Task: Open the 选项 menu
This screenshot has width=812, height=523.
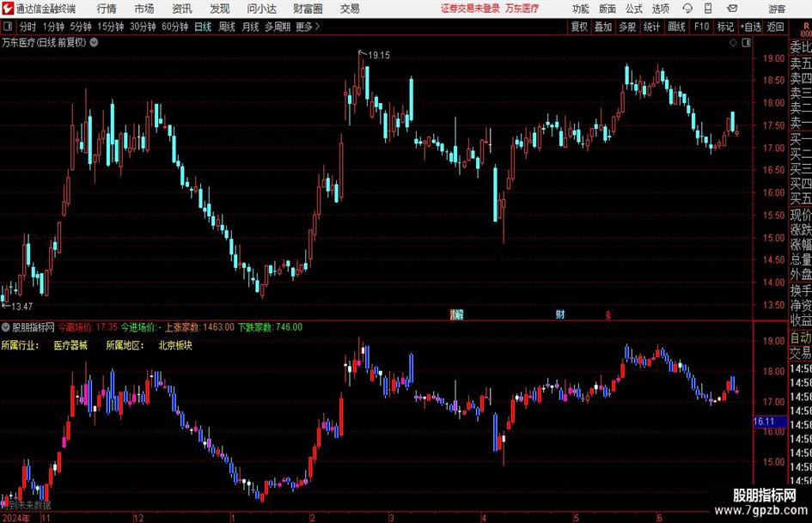Action: click(660, 9)
